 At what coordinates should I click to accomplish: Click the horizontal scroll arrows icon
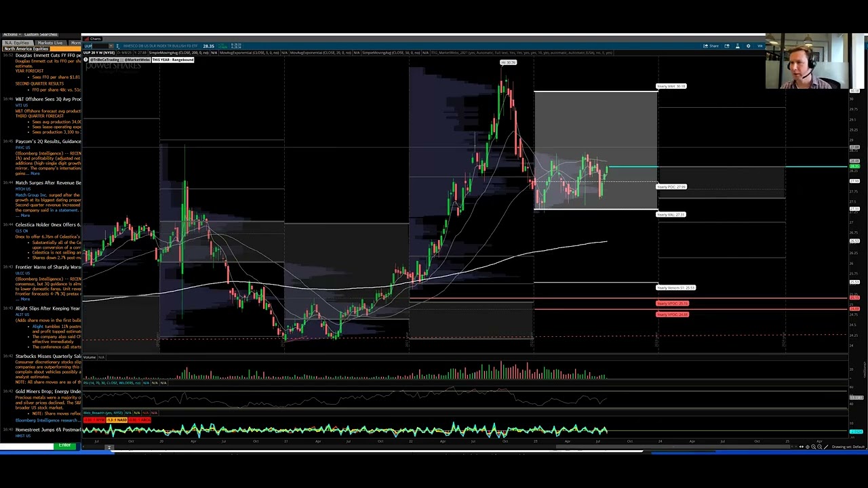pyautogui.click(x=802, y=447)
